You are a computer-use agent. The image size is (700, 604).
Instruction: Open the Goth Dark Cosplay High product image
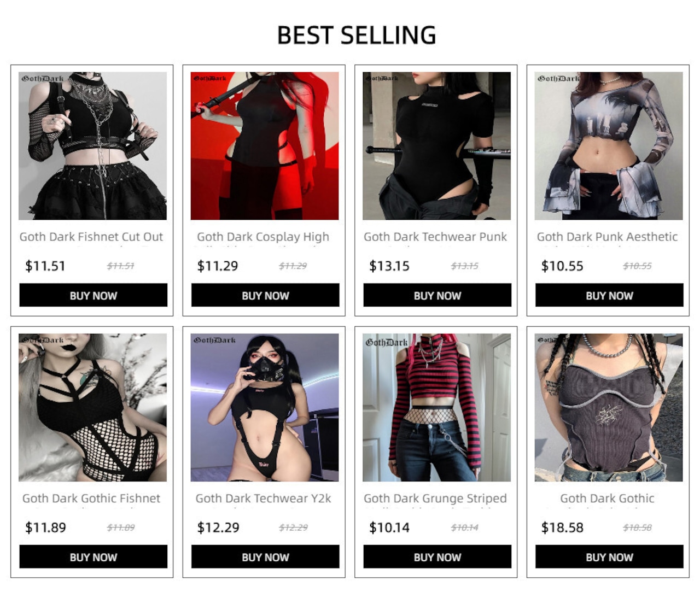point(265,146)
